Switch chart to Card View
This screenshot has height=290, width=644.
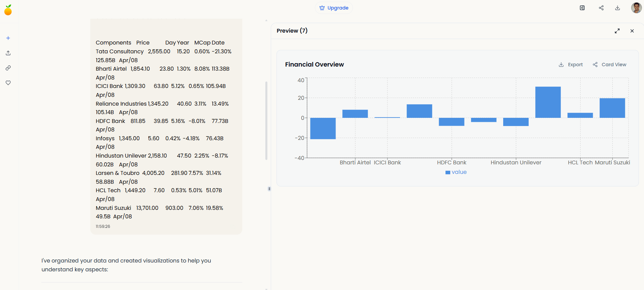click(x=609, y=65)
